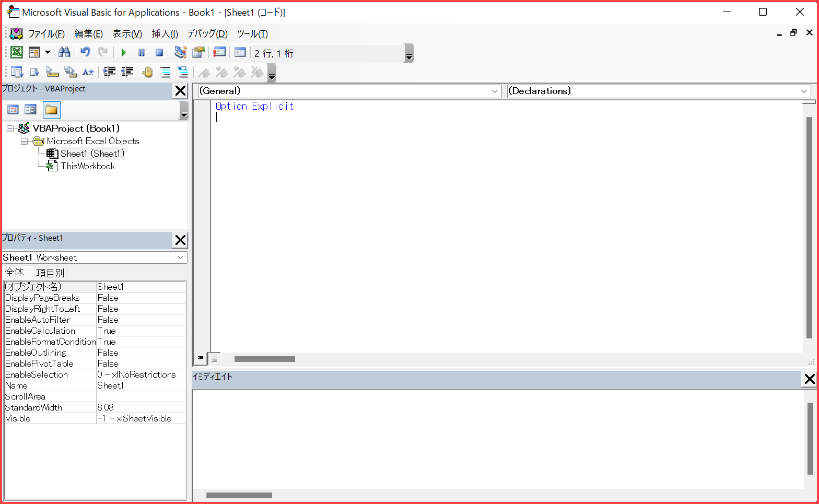Click the Locals Window toolbar icon

[x=240, y=52]
